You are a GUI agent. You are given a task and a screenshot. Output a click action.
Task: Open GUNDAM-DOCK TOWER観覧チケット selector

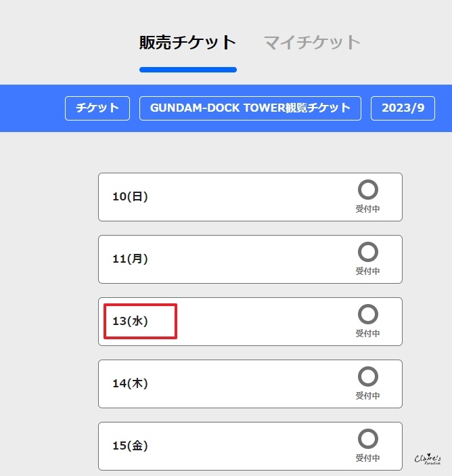[x=250, y=108]
